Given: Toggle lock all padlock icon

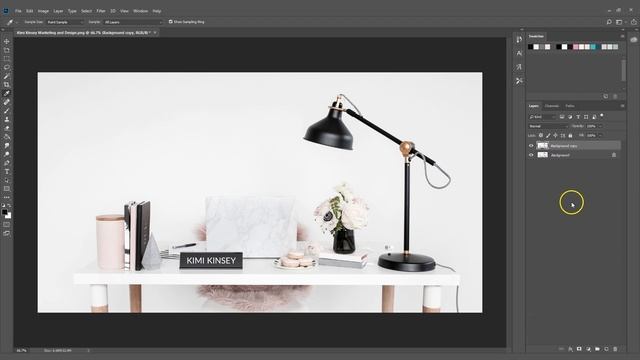Looking at the screenshot, I should pyautogui.click(x=570, y=136).
